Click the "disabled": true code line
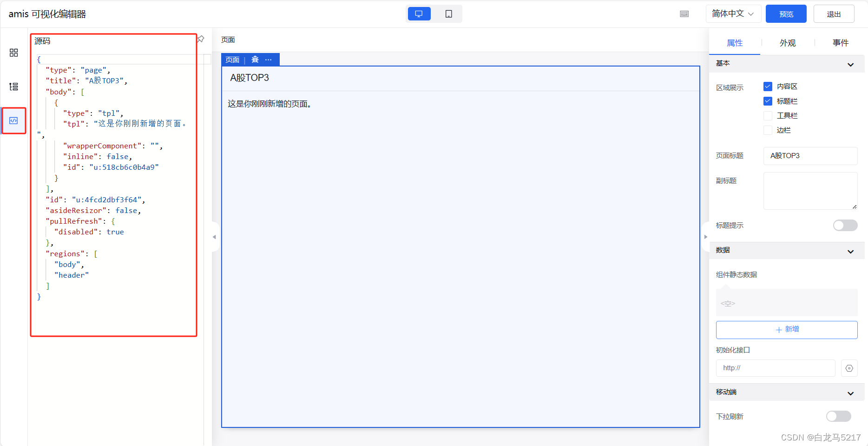Image resolution: width=868 pixels, height=446 pixels. click(x=89, y=232)
